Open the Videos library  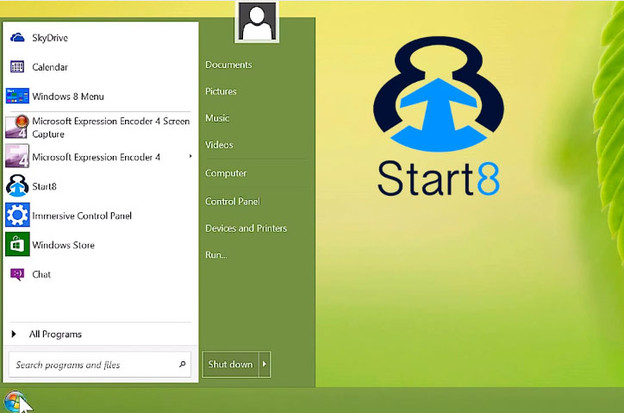coord(219,145)
